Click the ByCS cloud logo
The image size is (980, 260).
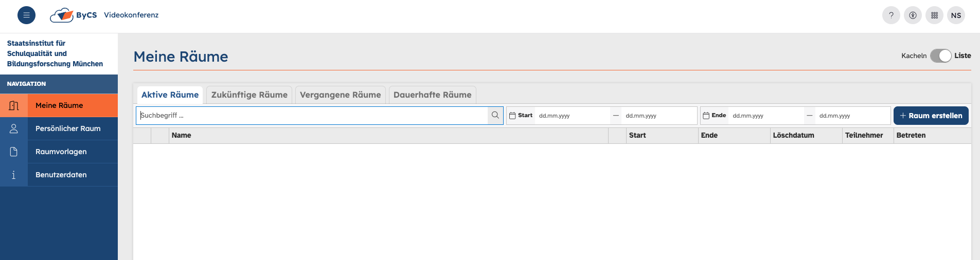pyautogui.click(x=62, y=15)
